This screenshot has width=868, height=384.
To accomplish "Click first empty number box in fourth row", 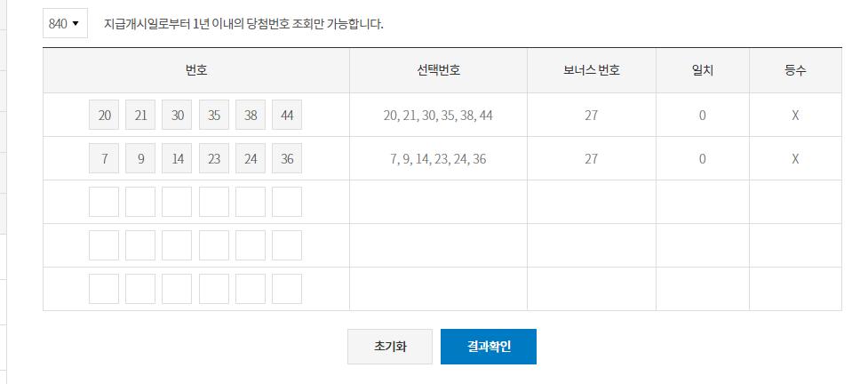I will (104, 245).
